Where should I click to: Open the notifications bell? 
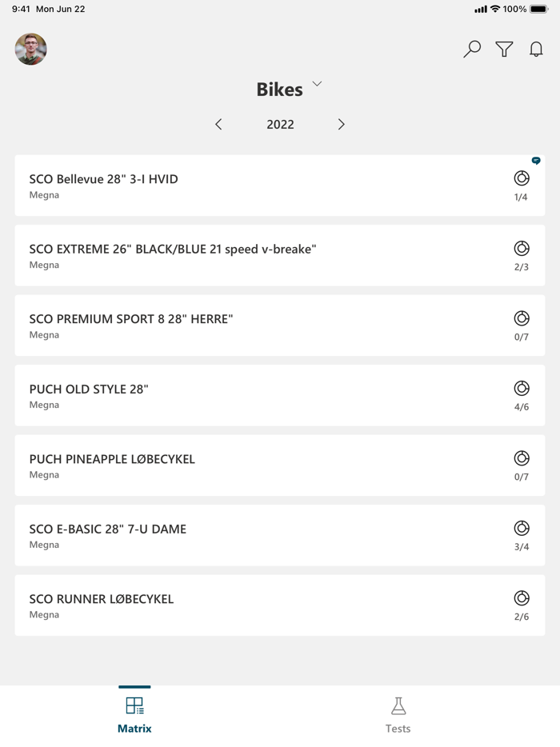pos(536,49)
